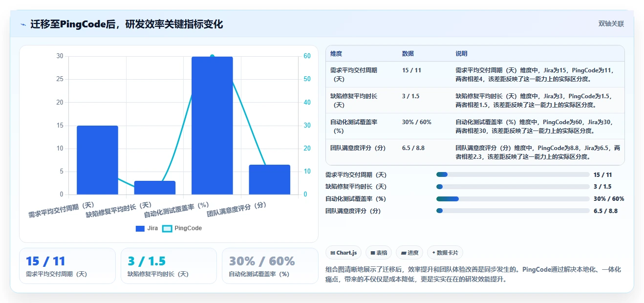Toggle the PingCode legend swatch
This screenshot has width=644, height=303.
(167, 228)
